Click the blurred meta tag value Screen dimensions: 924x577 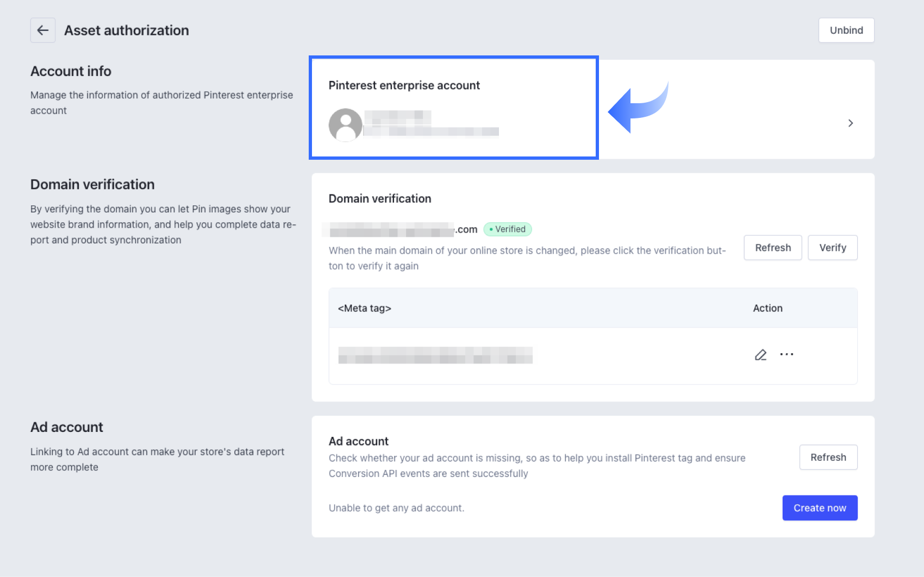coord(435,355)
